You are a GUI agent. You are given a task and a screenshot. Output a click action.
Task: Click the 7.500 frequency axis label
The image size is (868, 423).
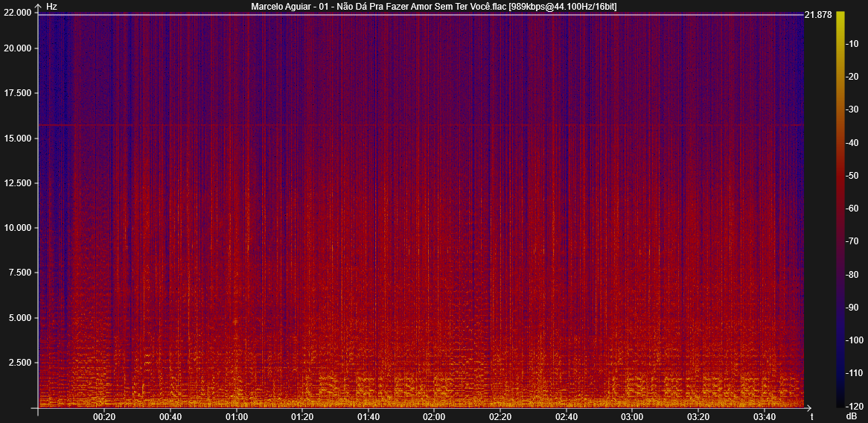(x=19, y=273)
